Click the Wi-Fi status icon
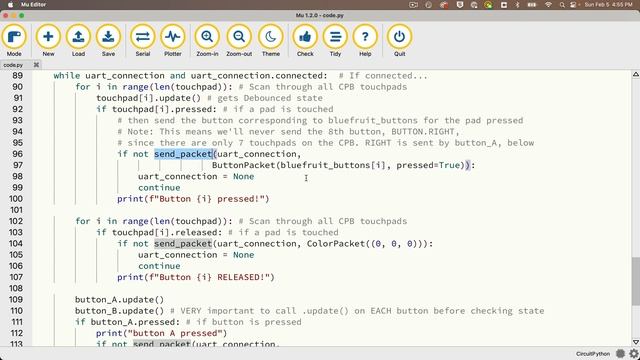Image resolution: width=640 pixels, height=360 pixels. (x=548, y=5)
